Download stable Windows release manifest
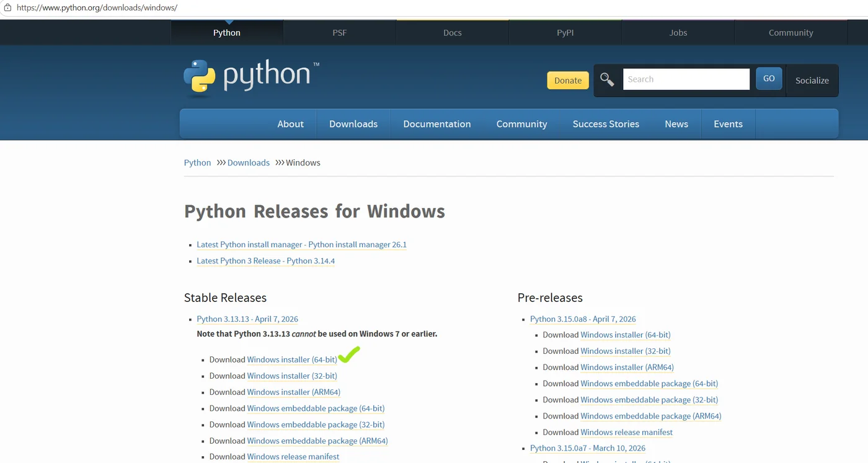The image size is (868, 463). 293,457
